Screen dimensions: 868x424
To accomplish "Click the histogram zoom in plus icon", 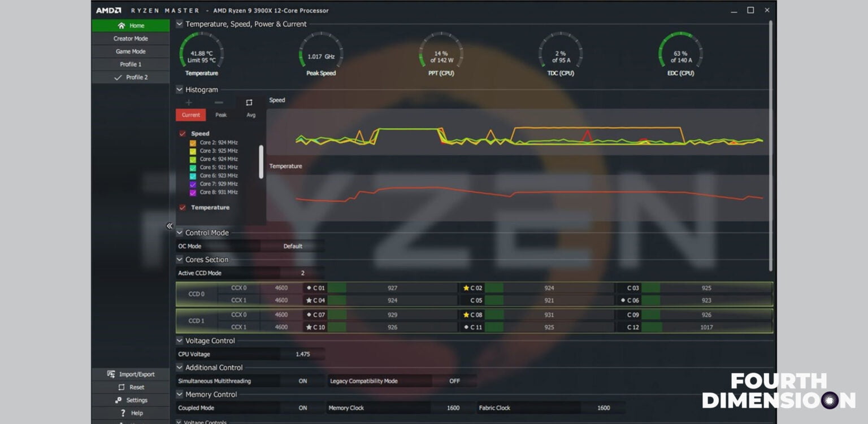I will (189, 102).
